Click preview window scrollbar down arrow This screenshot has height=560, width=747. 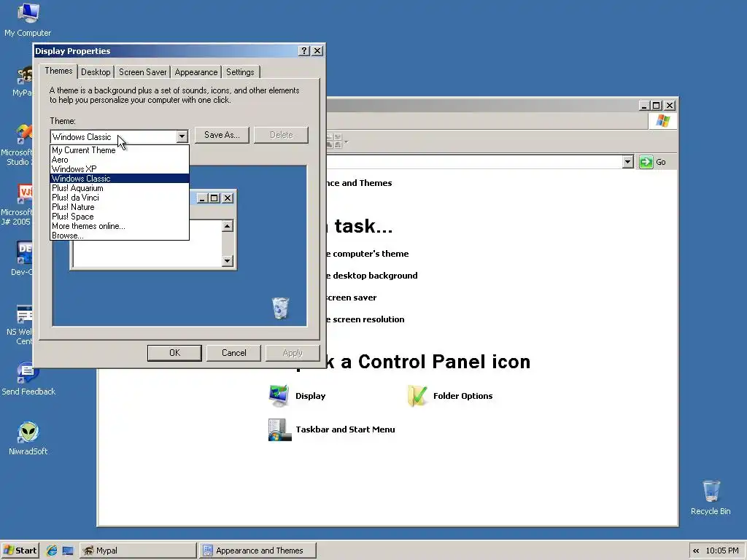[x=228, y=260]
